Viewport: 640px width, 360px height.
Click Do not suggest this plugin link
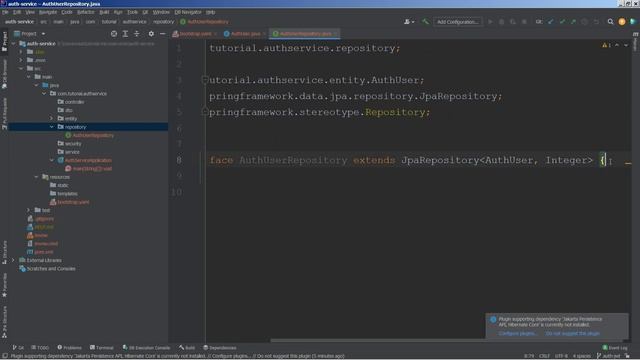(x=572, y=333)
